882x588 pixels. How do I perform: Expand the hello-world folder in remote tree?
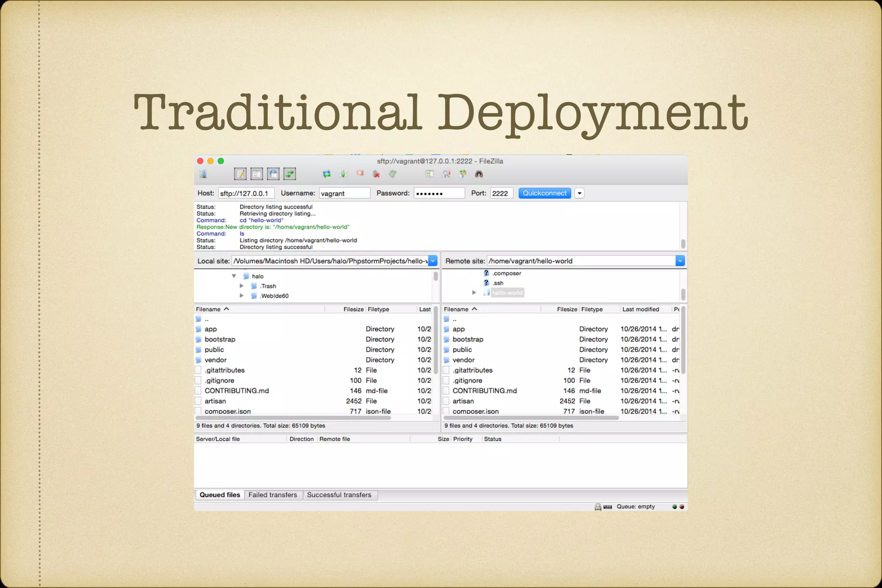pyautogui.click(x=474, y=293)
